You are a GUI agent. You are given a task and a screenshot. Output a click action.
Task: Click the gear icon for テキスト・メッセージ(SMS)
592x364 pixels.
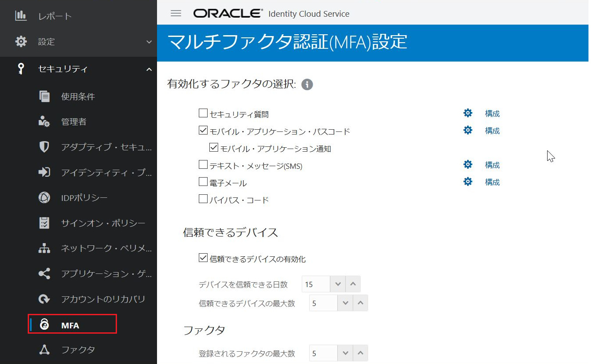click(x=468, y=165)
